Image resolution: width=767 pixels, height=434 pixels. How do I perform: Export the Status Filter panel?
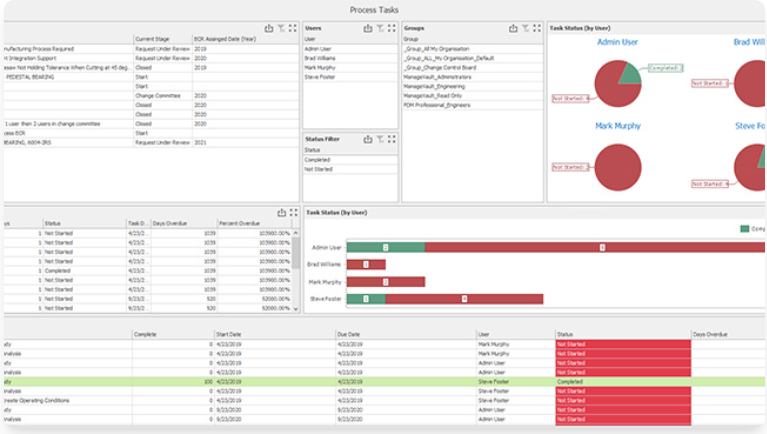(x=368, y=139)
